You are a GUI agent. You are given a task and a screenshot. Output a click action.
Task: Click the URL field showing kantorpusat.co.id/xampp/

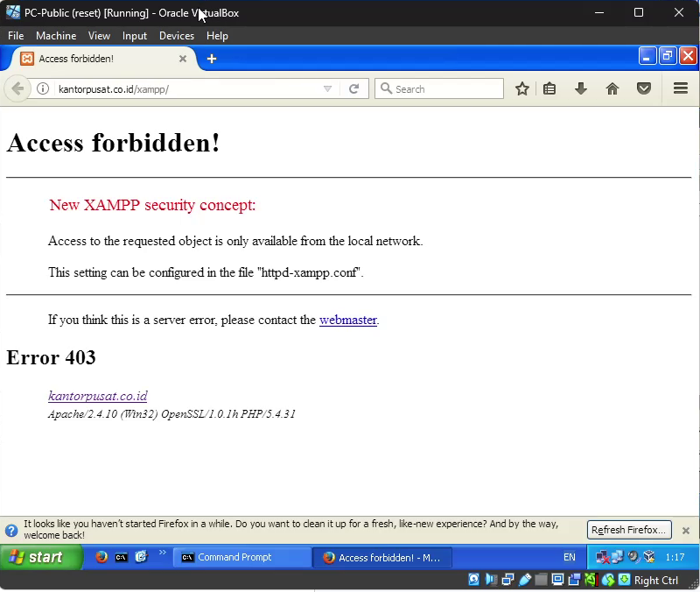tap(187, 89)
